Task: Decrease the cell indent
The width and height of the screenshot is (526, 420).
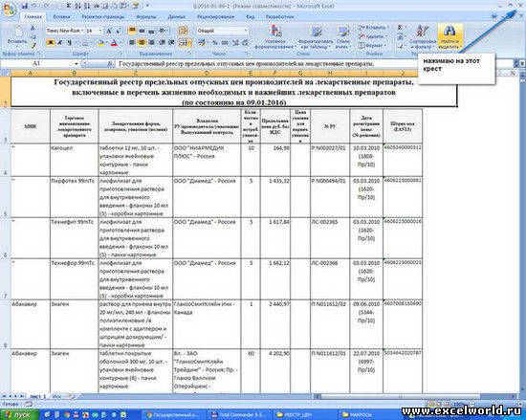Action: pos(162,43)
